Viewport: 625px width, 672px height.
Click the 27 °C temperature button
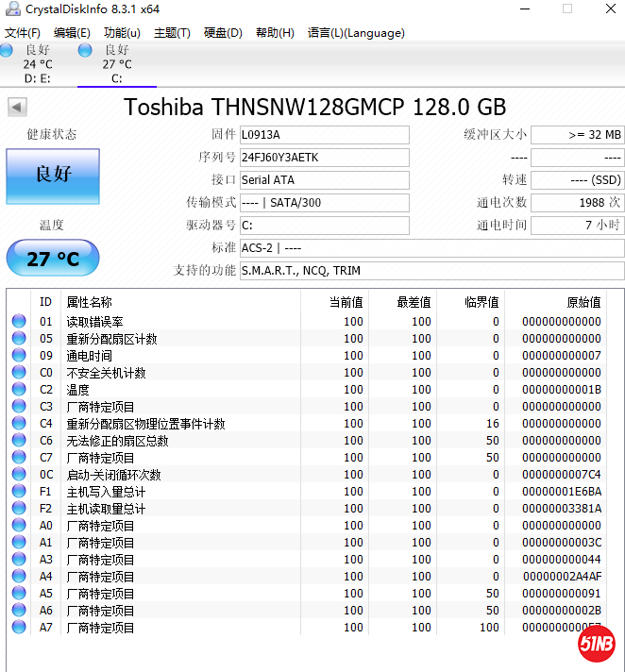(x=54, y=258)
